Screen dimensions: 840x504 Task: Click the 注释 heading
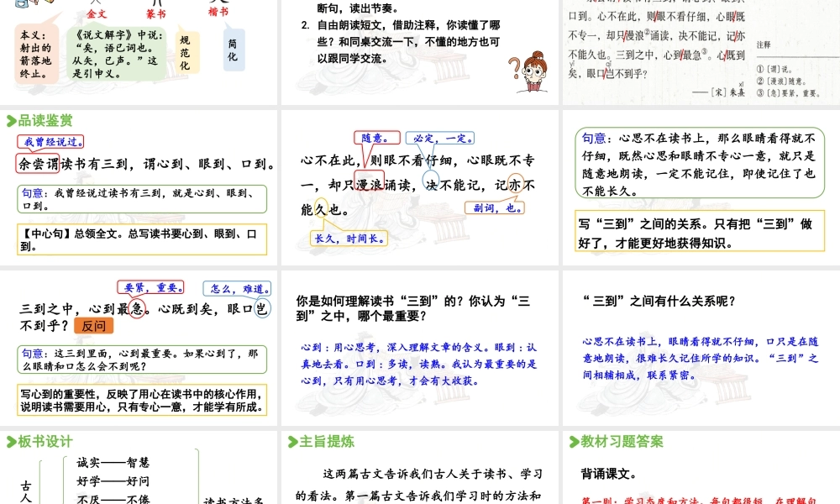(x=764, y=45)
